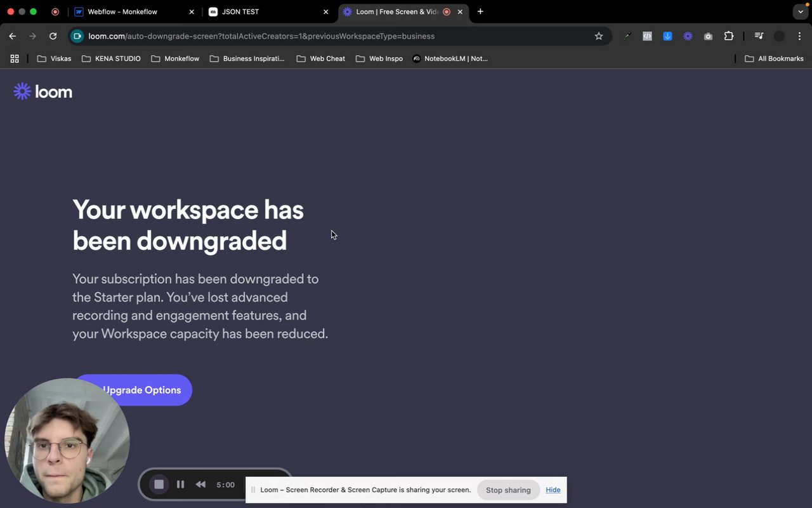Open the All Bookmarks folder
Image resolution: width=812 pixels, height=508 pixels.
coord(774,58)
